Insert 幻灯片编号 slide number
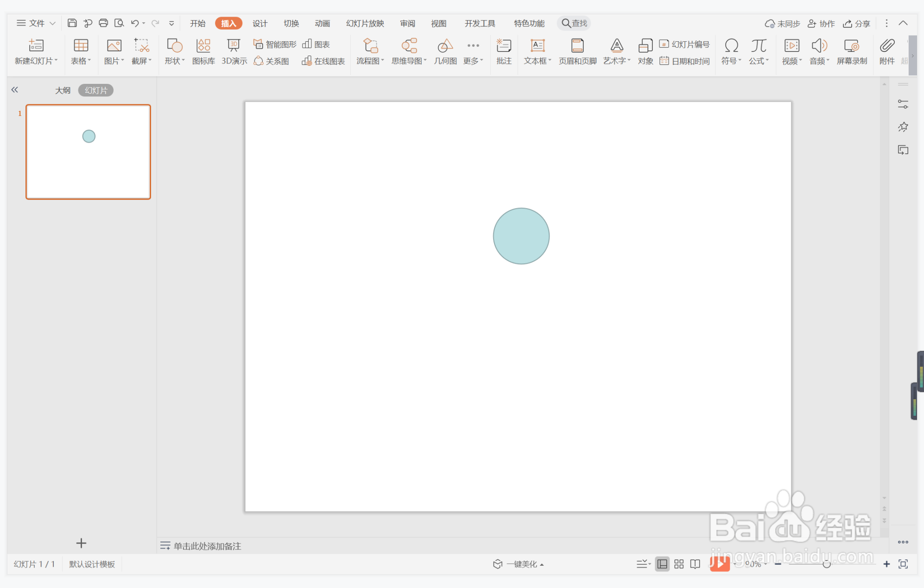Screen dimensions: 924x588 tap(684, 44)
